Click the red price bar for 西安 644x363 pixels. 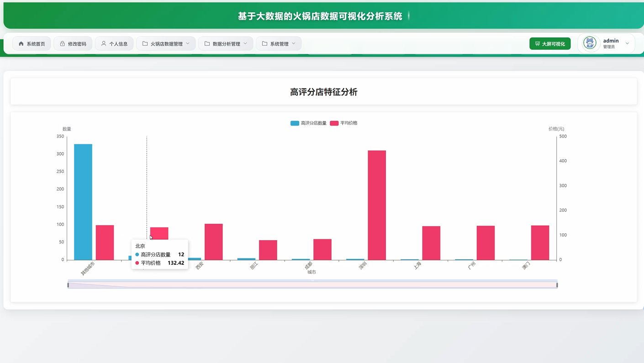214,242
